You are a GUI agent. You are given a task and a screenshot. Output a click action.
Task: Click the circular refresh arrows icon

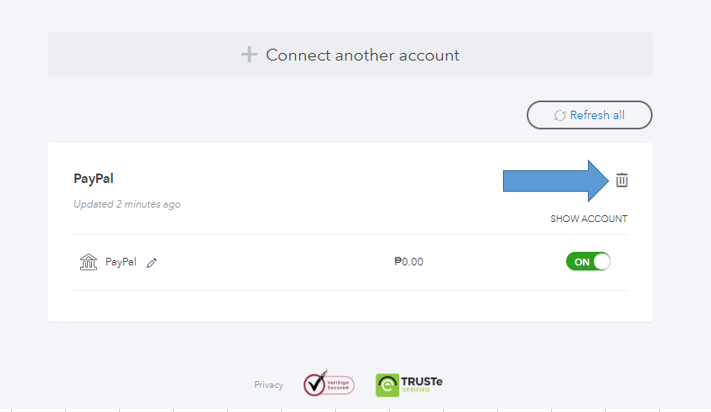[560, 115]
